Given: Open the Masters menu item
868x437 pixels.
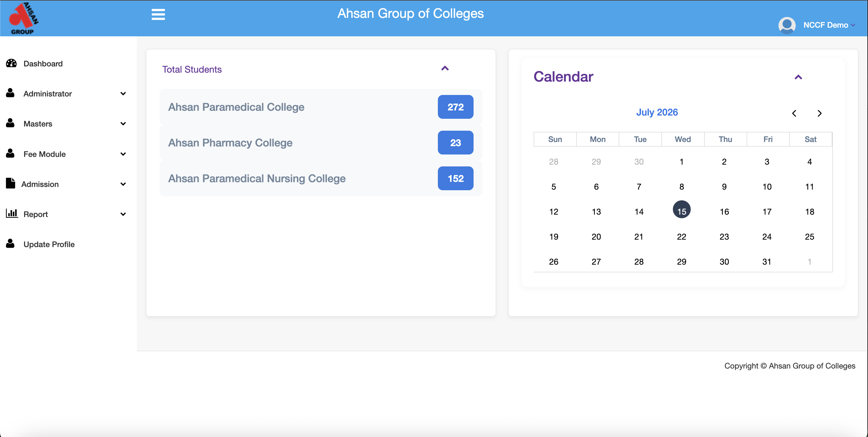Looking at the screenshot, I should pyautogui.click(x=38, y=124).
